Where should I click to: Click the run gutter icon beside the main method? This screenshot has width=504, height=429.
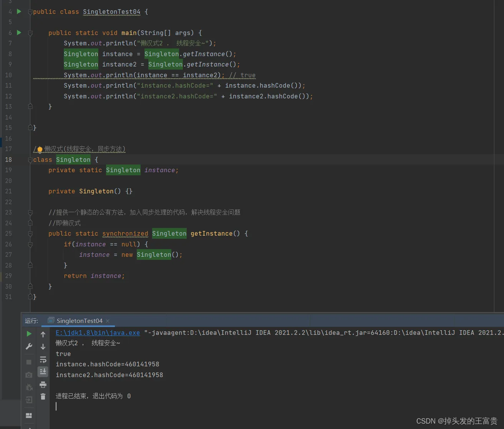19,33
